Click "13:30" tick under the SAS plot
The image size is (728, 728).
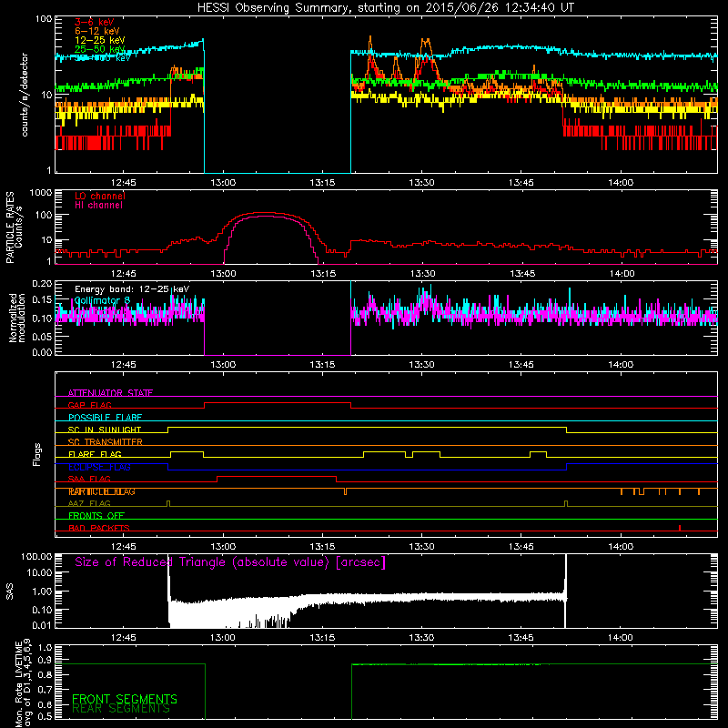(x=421, y=638)
